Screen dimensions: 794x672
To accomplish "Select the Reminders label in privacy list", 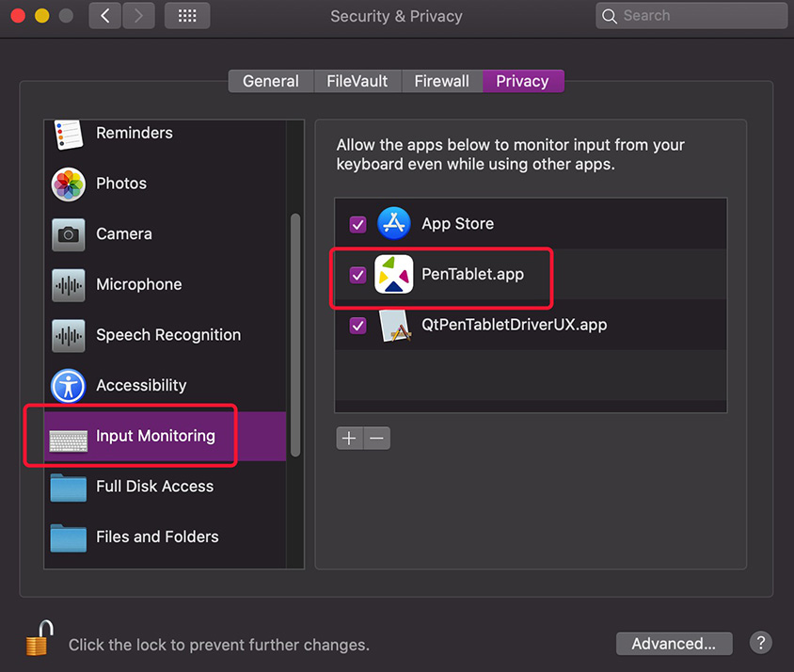I will (135, 133).
